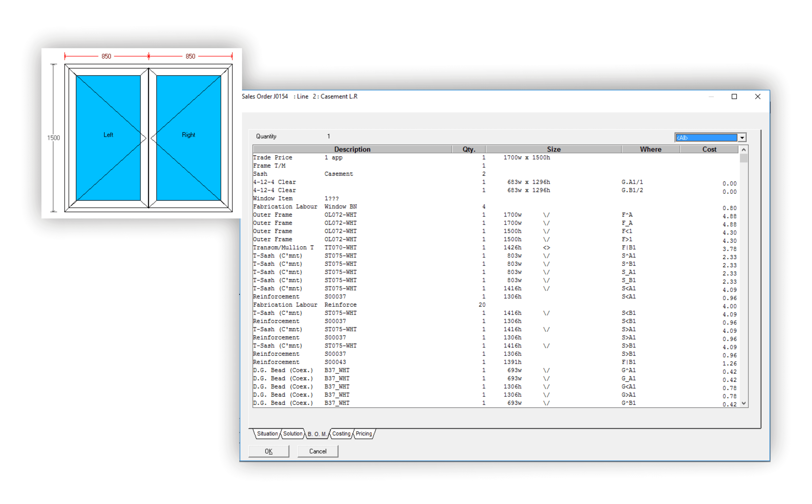Open the <All> filter dropdown
The height and width of the screenshot is (504, 812).
point(742,138)
